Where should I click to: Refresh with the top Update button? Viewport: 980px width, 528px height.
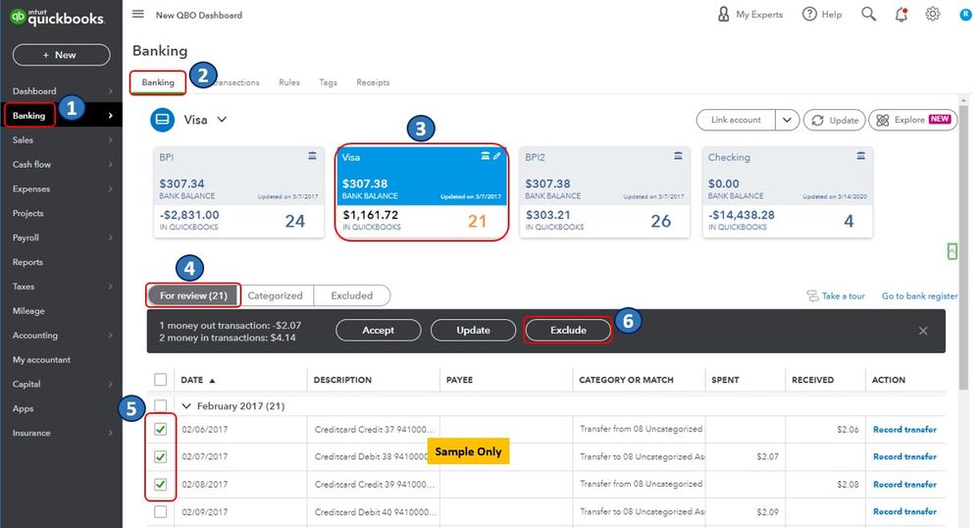click(x=835, y=120)
